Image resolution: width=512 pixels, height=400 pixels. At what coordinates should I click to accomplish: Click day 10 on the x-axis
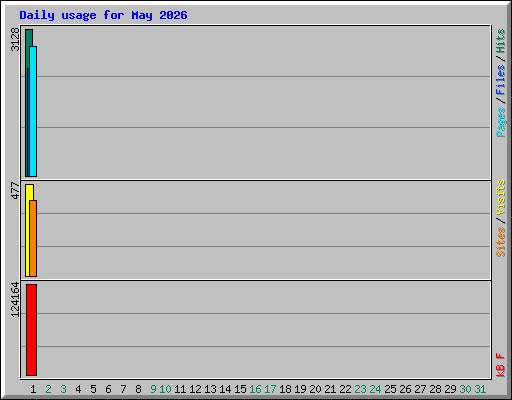[x=165, y=389]
